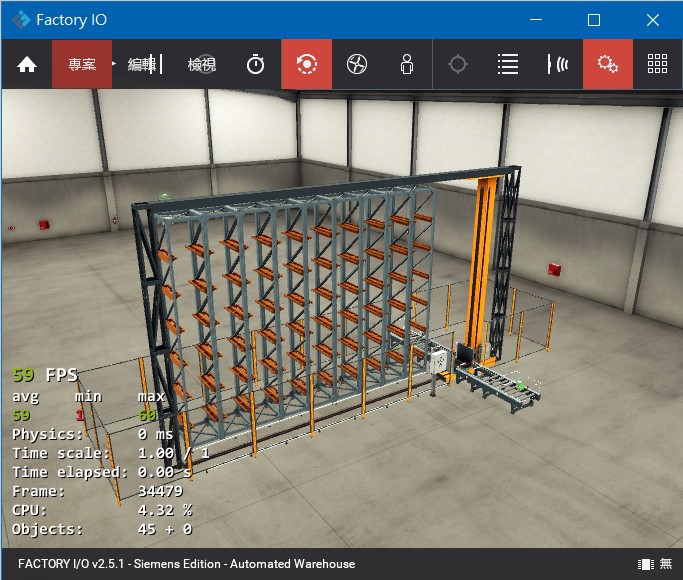The width and height of the screenshot is (683, 580).
Task: Open the tag list panel icon
Action: click(508, 64)
